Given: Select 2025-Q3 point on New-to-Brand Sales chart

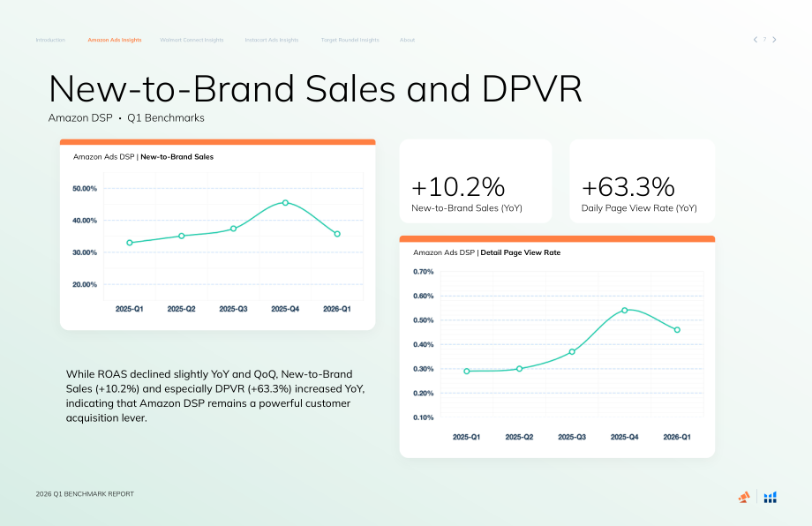Looking at the screenshot, I should pyautogui.click(x=233, y=229).
